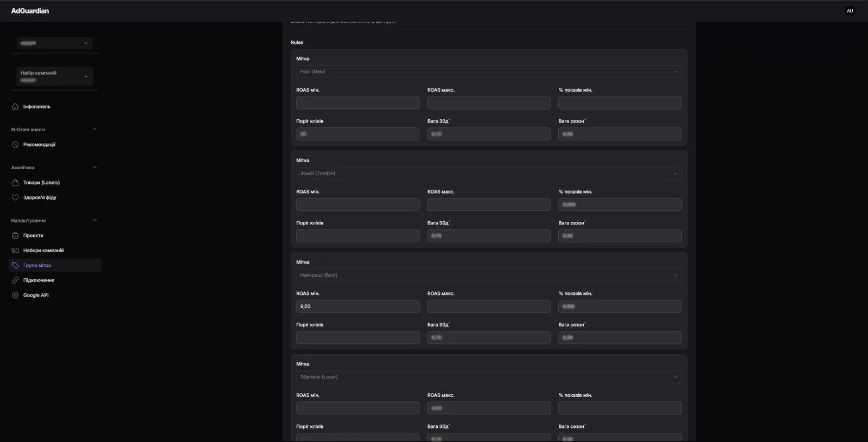
Task: Focus Поріг кліків field in Найкращі rule
Action: [358, 337]
